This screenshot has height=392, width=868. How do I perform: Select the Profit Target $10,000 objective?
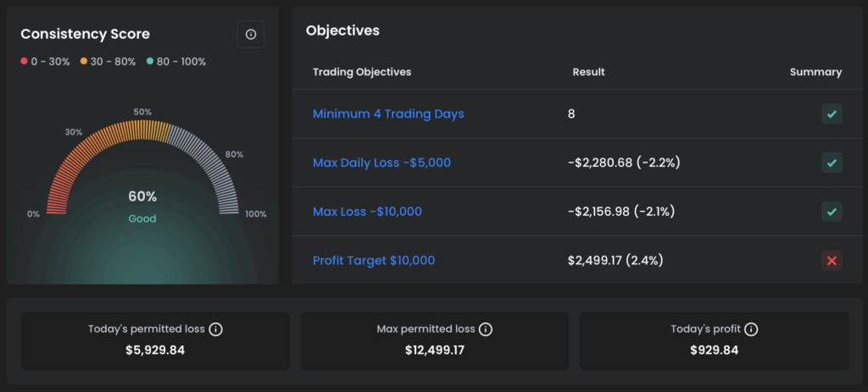tap(373, 261)
